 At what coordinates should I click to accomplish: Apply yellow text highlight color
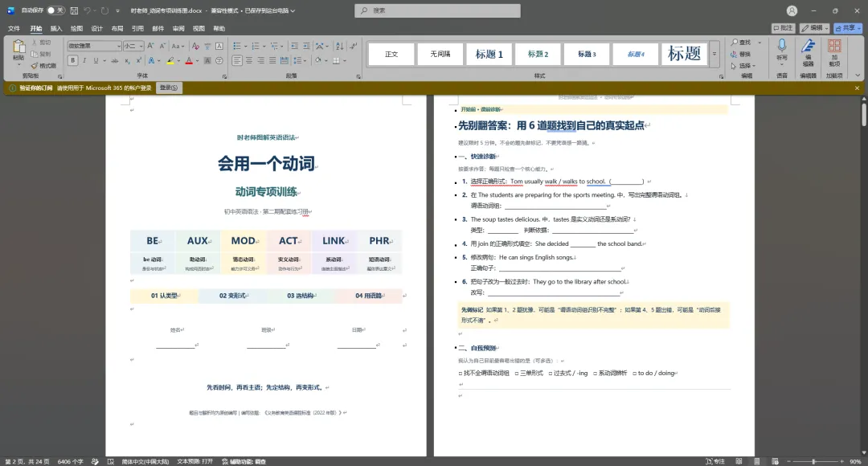pyautogui.click(x=170, y=60)
